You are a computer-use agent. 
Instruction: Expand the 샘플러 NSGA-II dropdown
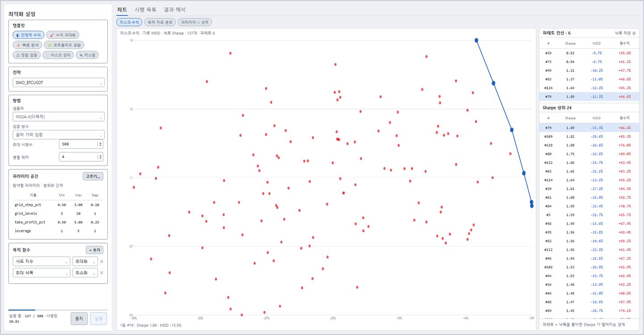click(59, 117)
